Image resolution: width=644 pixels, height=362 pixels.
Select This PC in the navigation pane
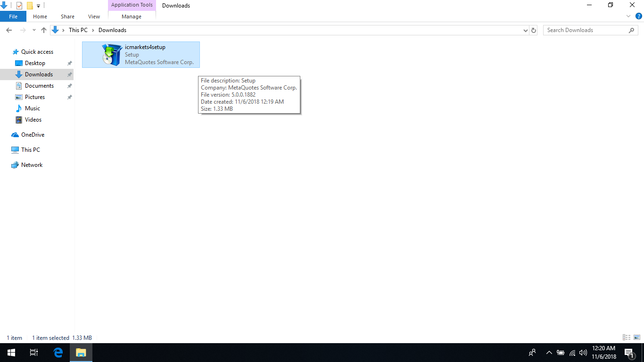[30, 150]
